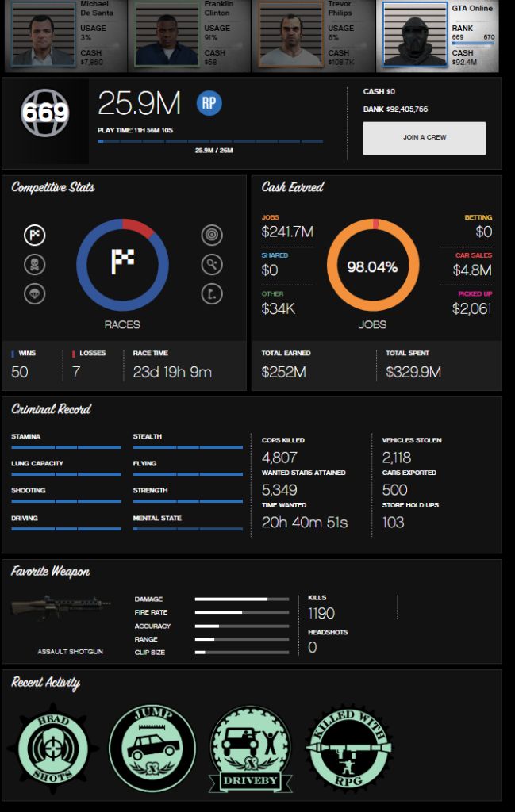
Task: Click the rank 669 globe icon
Action: (x=45, y=113)
